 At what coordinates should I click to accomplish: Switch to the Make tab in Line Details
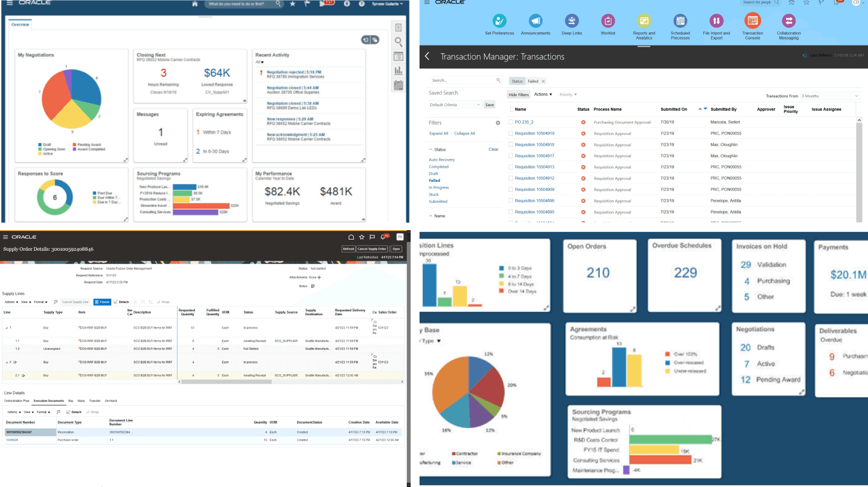pyautogui.click(x=81, y=401)
